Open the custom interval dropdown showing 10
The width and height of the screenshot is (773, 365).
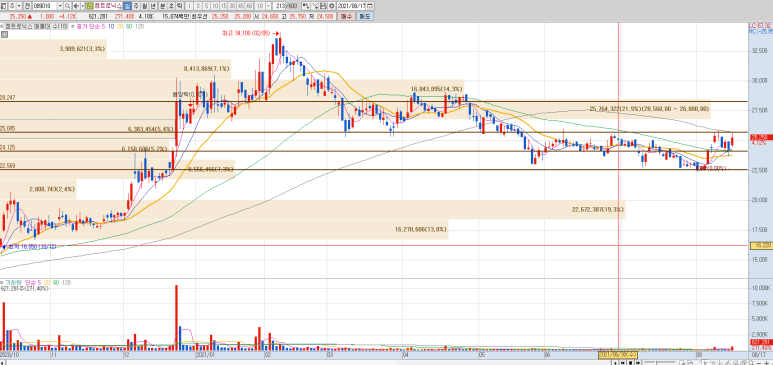(x=269, y=6)
